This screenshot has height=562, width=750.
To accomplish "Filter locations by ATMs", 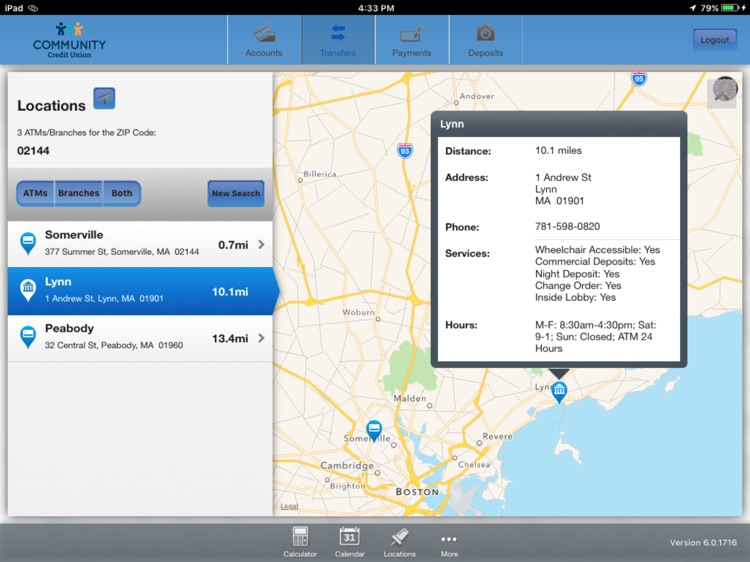I will click(35, 193).
